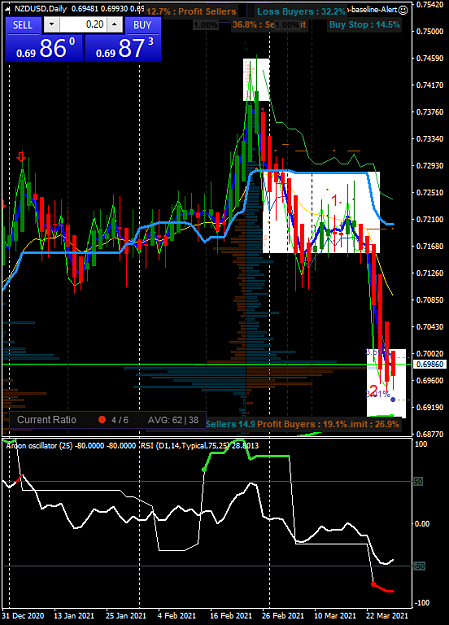
Task: Click the 0.75000 price scale label
Action: coord(429,31)
